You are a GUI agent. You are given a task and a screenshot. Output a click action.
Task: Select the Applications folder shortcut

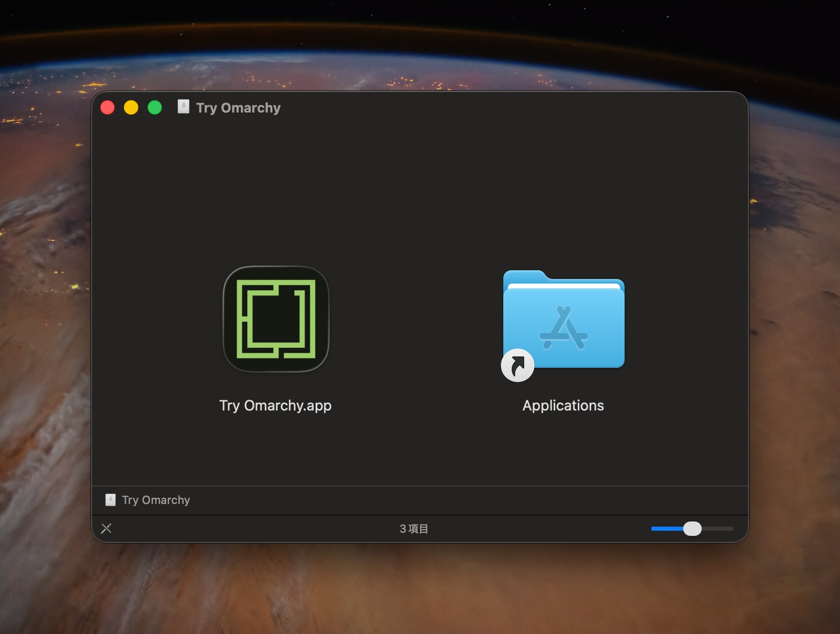click(563, 325)
